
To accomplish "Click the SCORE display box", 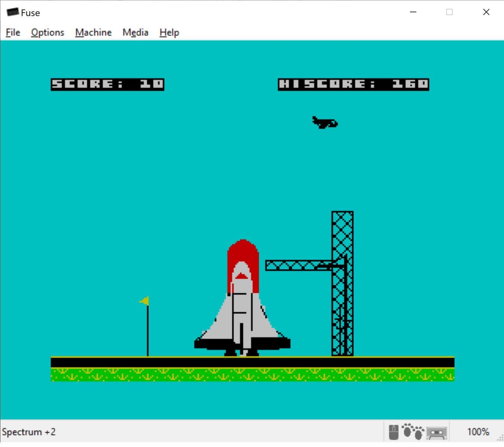I will 107,84.
